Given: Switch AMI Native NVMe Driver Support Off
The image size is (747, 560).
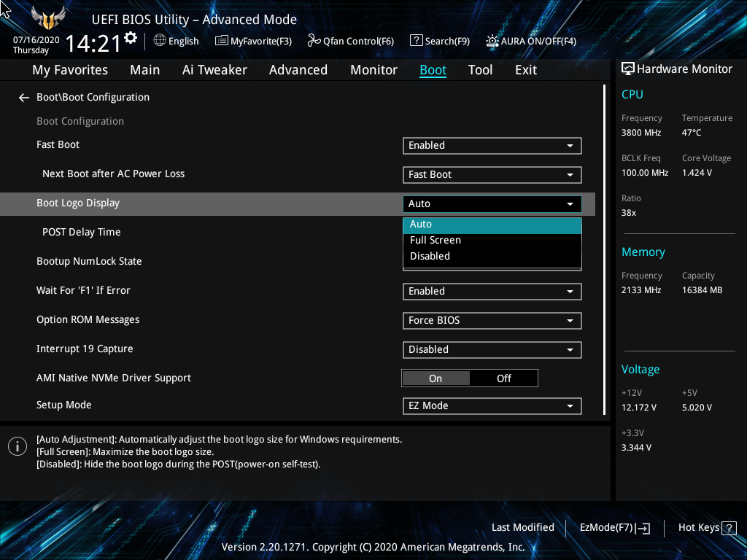Looking at the screenshot, I should click(503, 378).
